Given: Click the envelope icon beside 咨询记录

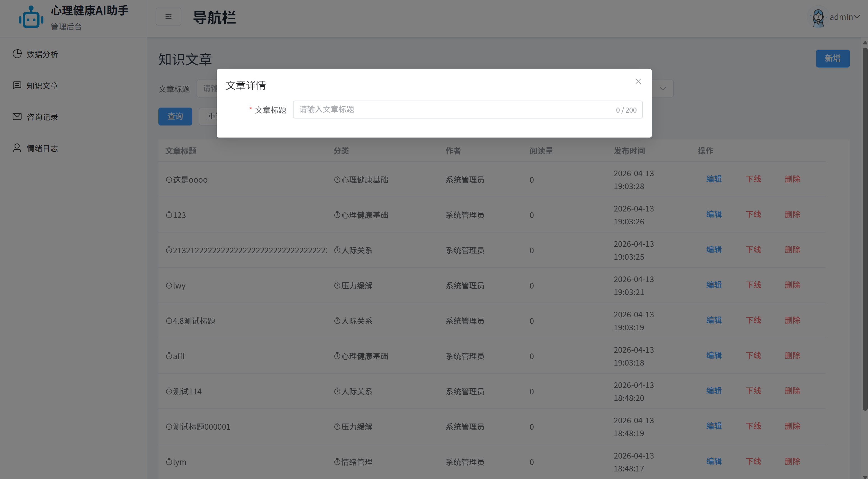Looking at the screenshot, I should tap(17, 116).
